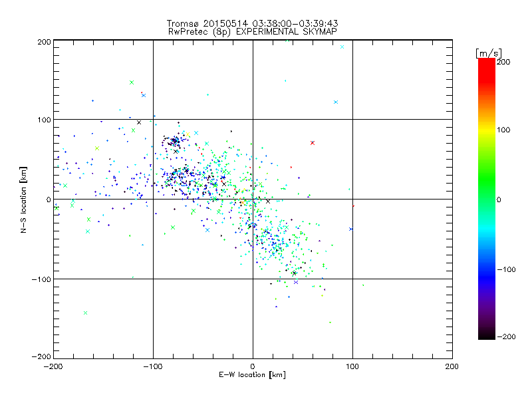Screen dimensions: 532x399
Task: Click the -100 label on the N-S axis
Action: (41, 279)
